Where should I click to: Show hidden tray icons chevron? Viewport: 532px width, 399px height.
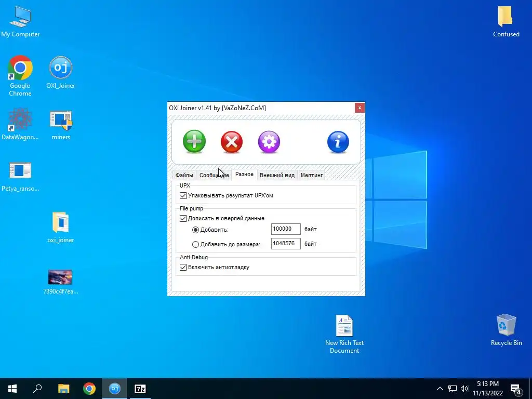pyautogui.click(x=440, y=389)
